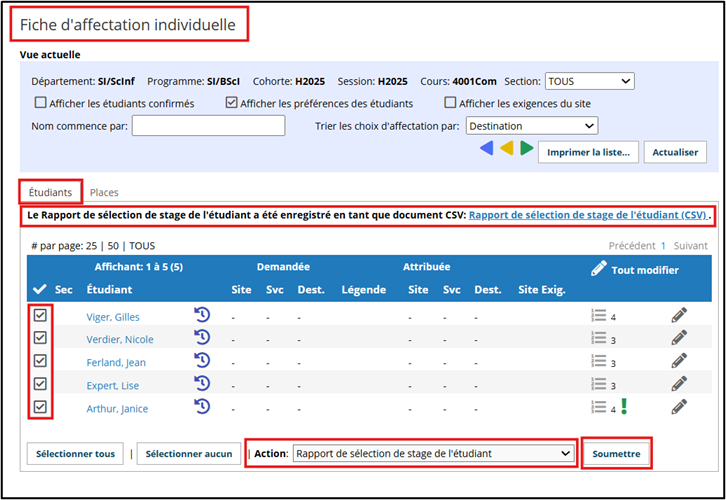Viewport: 726px width, 500px height.
Task: Enable Afficher les étudiants confirmés checkbox
Action: [41, 102]
